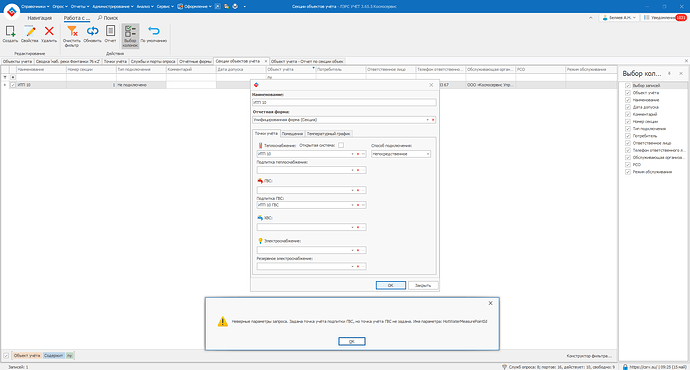
Task: Switch to the Навигация ribbon tab
Action: [40, 18]
